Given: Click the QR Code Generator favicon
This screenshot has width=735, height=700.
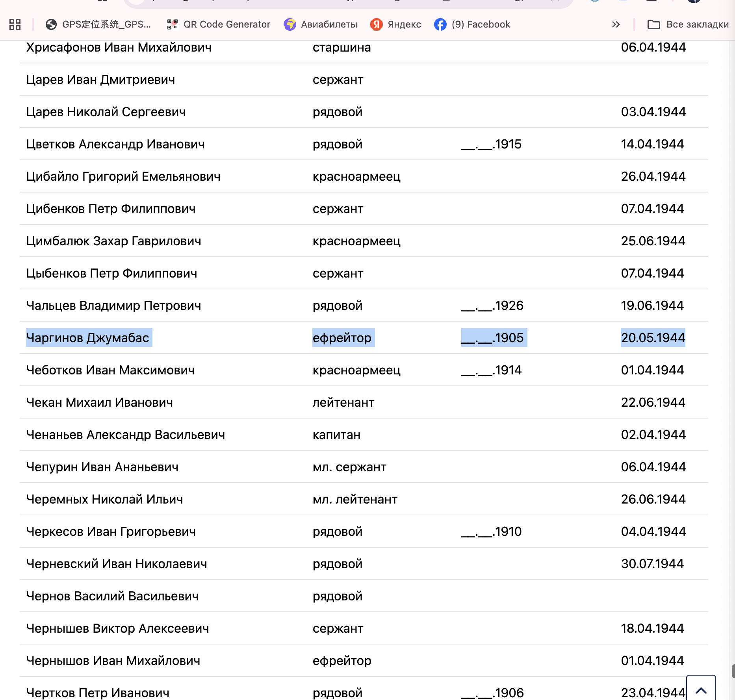Looking at the screenshot, I should tap(173, 24).
